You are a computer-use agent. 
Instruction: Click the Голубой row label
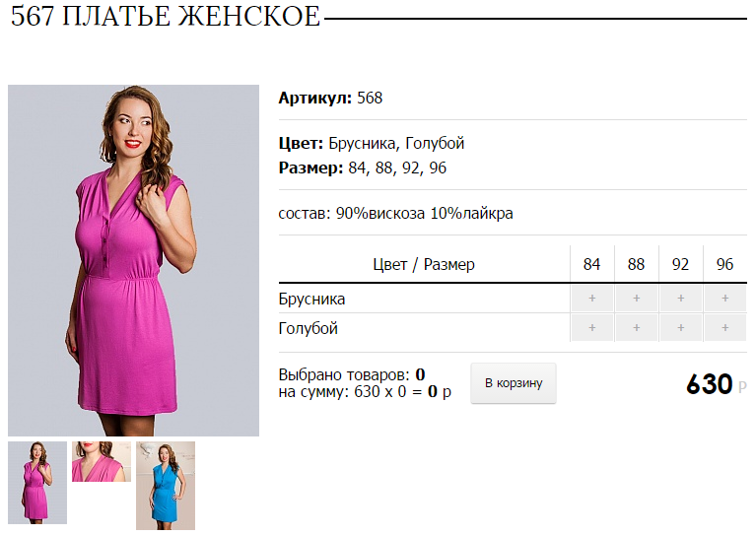pos(309,328)
